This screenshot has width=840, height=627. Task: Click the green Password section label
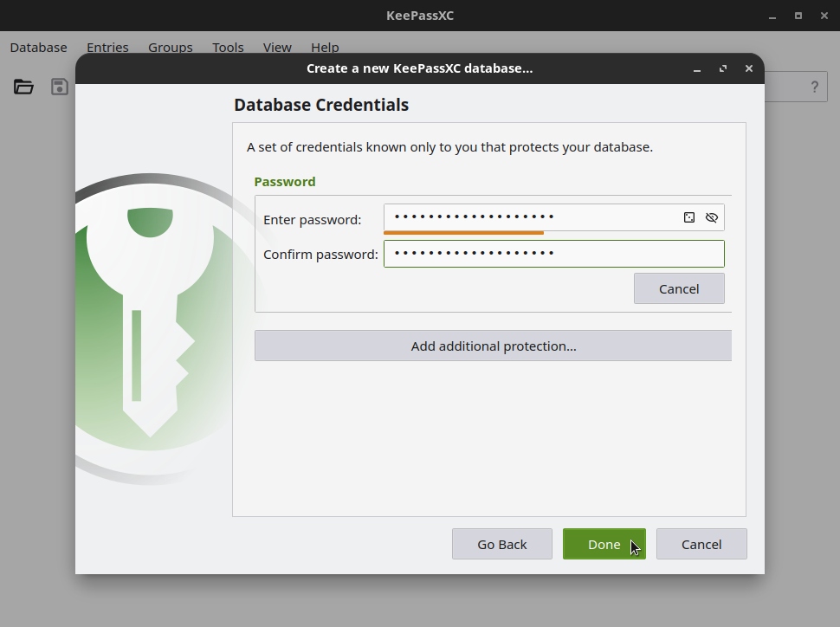tap(284, 182)
